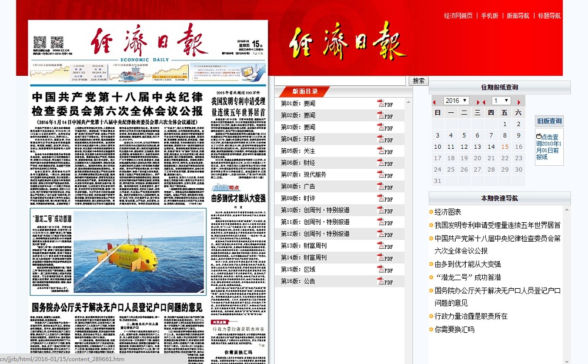Open 第04版：环球 page link
The width and height of the screenshot is (588, 364).
tap(298, 139)
